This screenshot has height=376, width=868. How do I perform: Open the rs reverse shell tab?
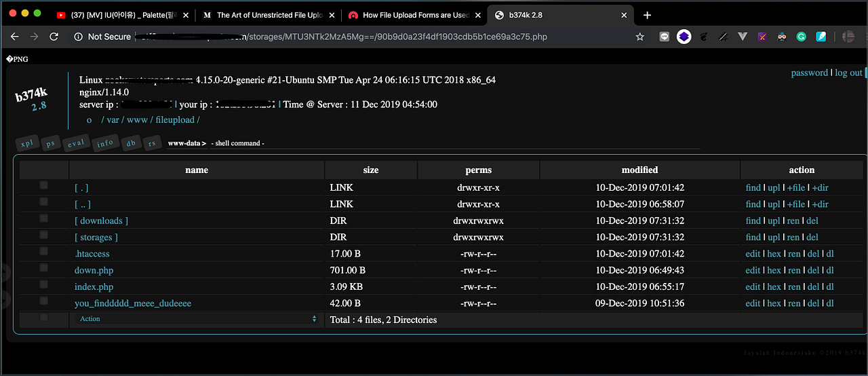coord(153,143)
